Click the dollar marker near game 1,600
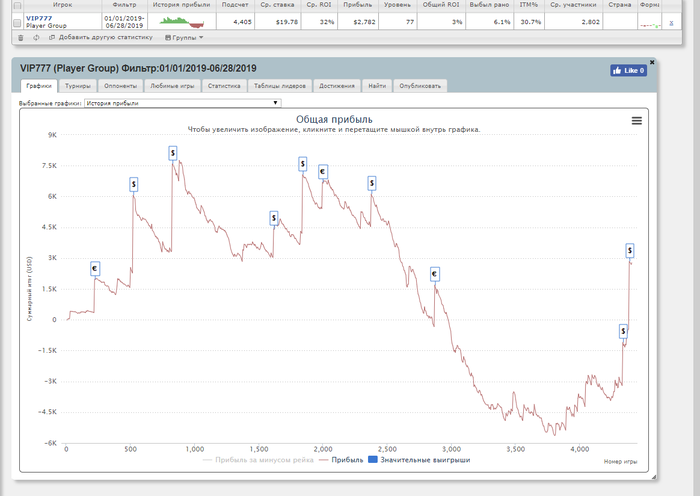The image size is (700, 496). (274, 218)
